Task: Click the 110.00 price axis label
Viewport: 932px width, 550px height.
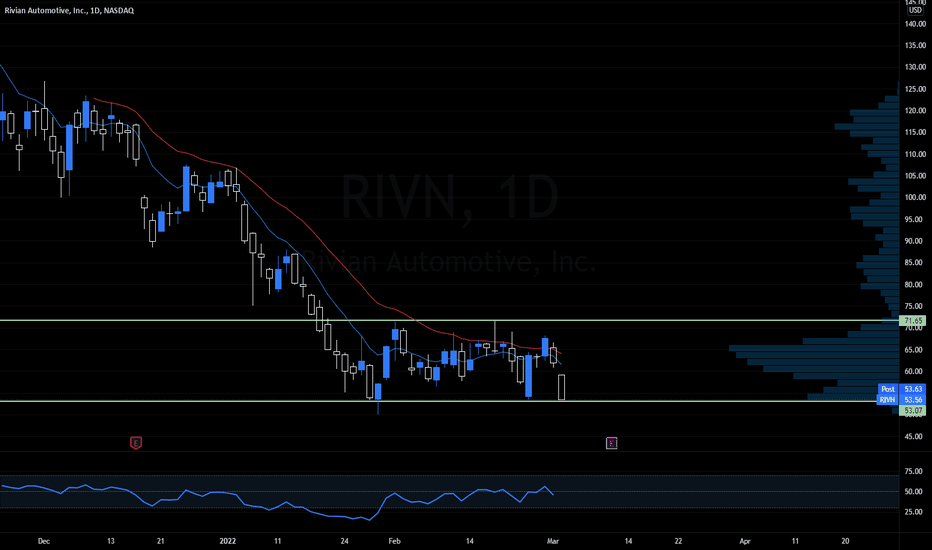Action: [x=915, y=154]
